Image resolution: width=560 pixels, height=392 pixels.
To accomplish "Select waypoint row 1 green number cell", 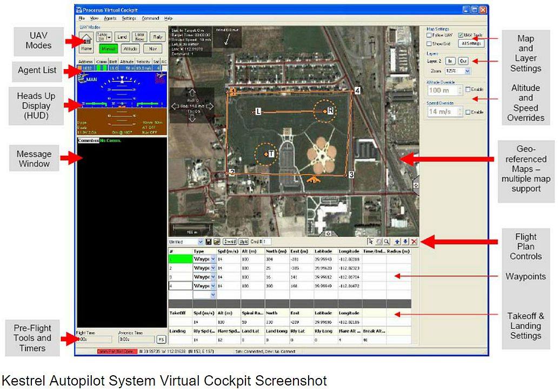I will [x=181, y=259].
